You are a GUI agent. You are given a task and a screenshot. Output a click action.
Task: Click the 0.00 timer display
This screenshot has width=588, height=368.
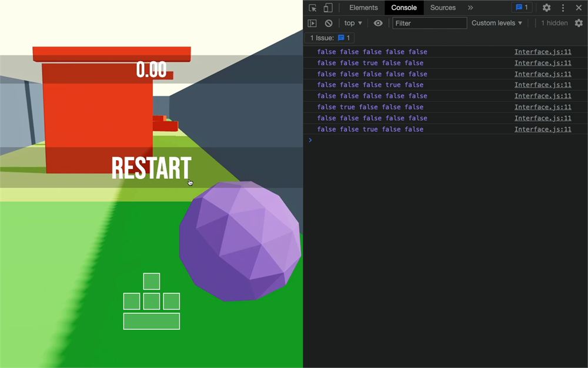(x=151, y=69)
